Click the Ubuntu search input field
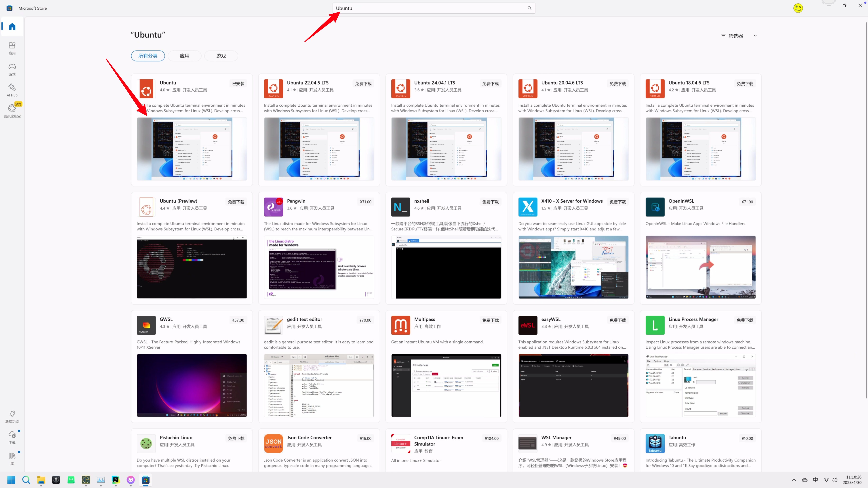 pyautogui.click(x=434, y=8)
